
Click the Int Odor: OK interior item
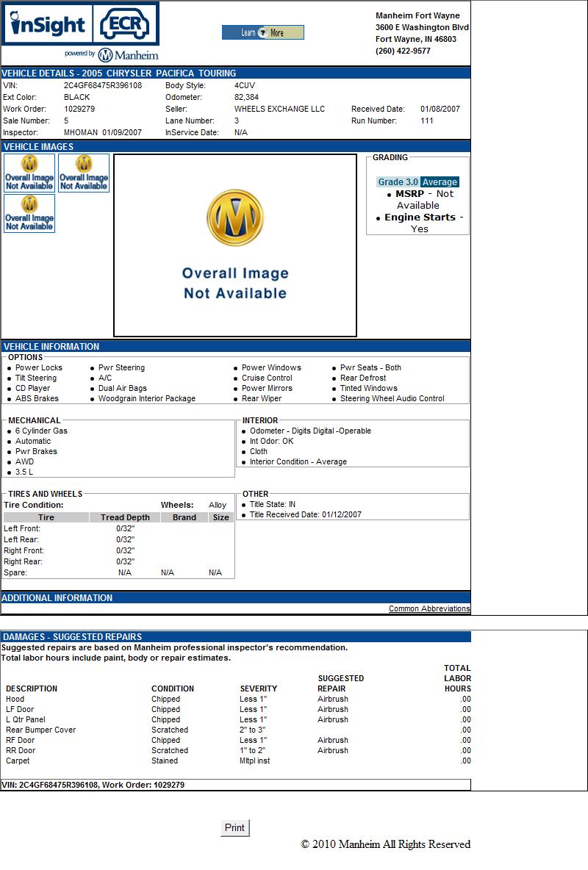[x=271, y=441]
